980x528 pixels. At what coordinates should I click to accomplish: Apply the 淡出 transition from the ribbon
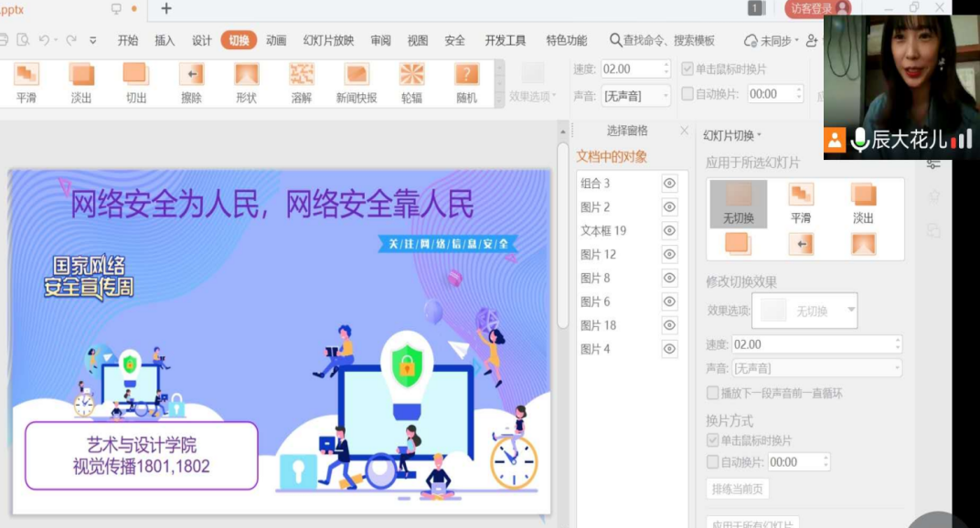tap(81, 82)
